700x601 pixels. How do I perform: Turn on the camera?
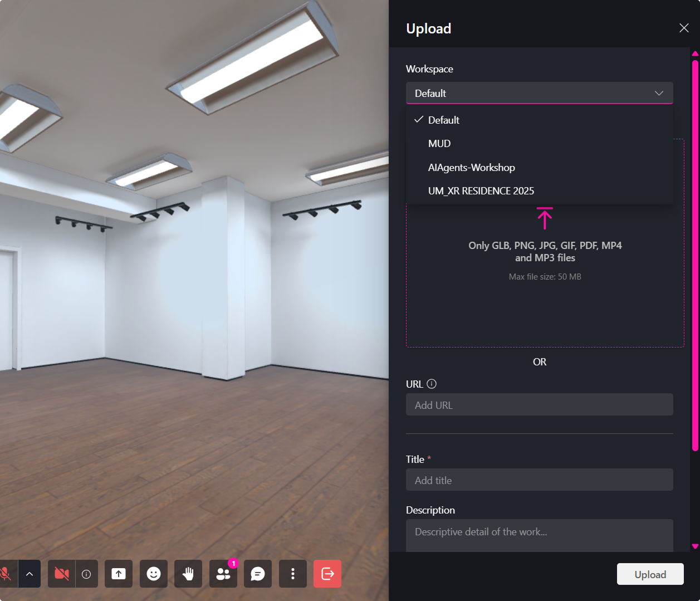pos(62,574)
